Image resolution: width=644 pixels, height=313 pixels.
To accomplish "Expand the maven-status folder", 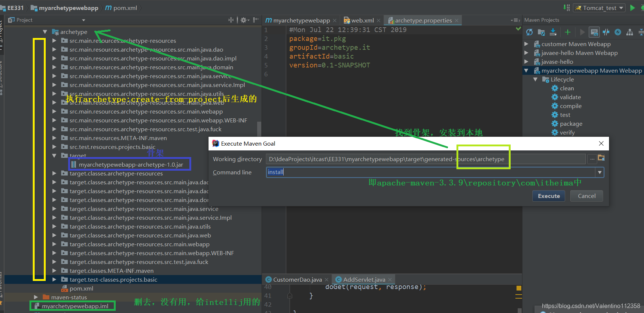I will [x=36, y=297].
